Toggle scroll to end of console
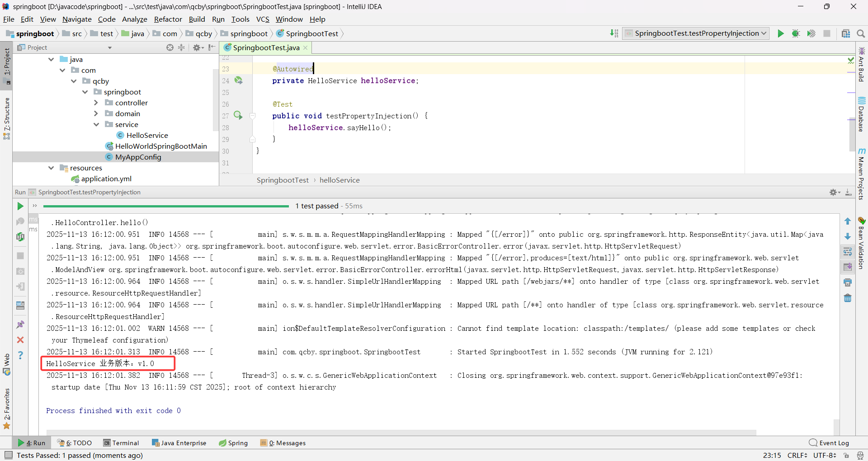868x461 pixels. tap(848, 267)
